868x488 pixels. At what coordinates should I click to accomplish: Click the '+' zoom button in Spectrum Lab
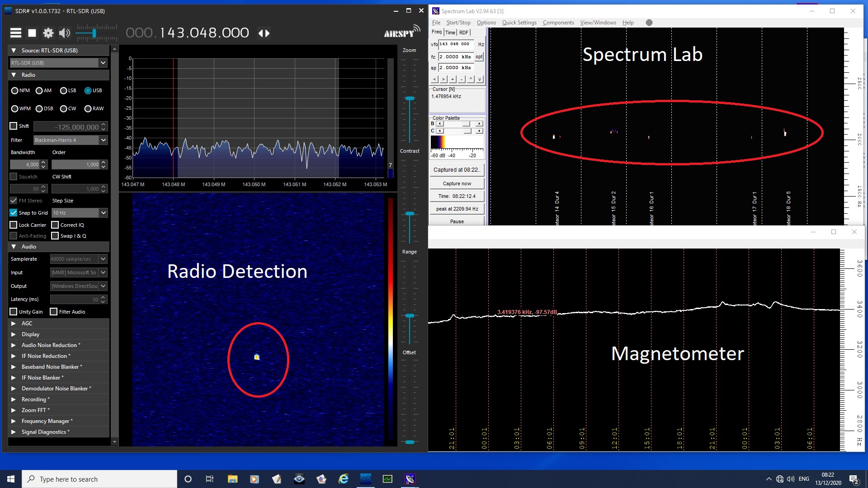tap(453, 79)
